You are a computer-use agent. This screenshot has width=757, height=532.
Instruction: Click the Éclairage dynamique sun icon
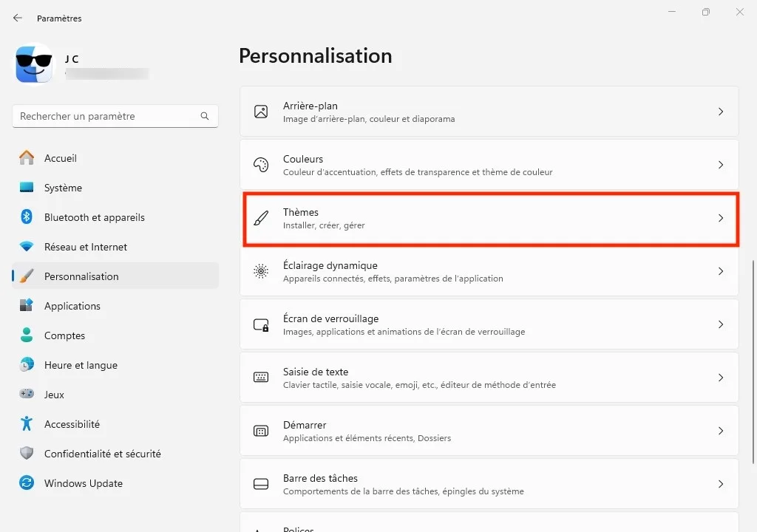pyautogui.click(x=261, y=271)
